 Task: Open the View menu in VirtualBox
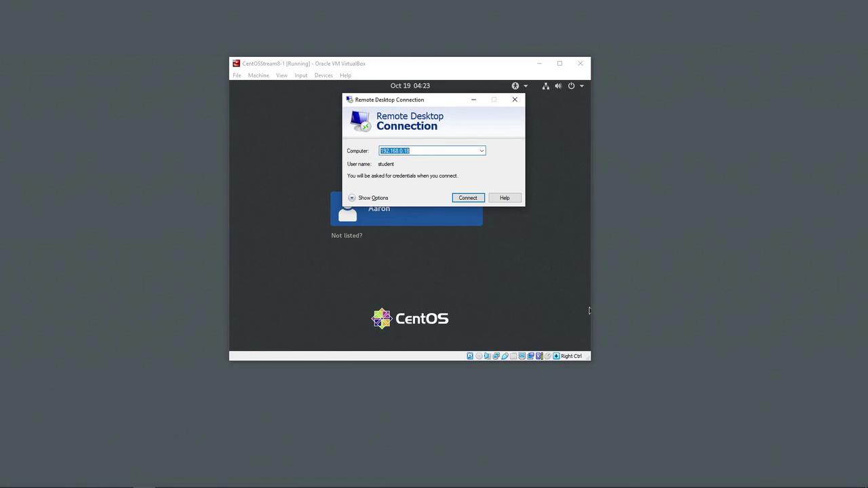pyautogui.click(x=281, y=75)
